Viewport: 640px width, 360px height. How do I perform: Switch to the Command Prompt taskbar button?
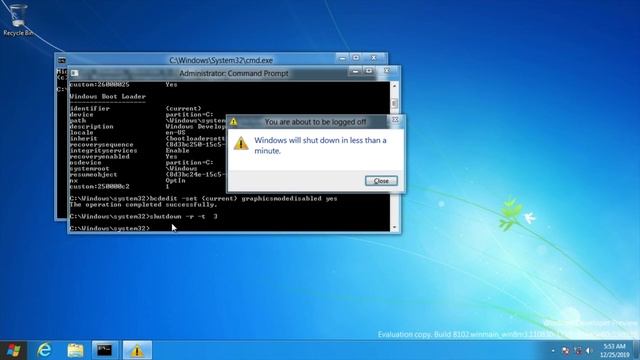[104, 350]
